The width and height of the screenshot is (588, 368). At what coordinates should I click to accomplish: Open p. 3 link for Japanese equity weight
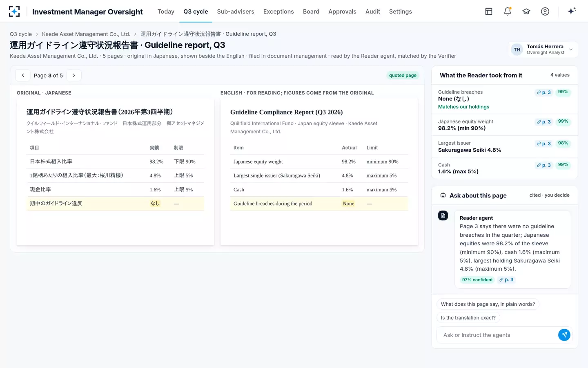pyautogui.click(x=544, y=122)
